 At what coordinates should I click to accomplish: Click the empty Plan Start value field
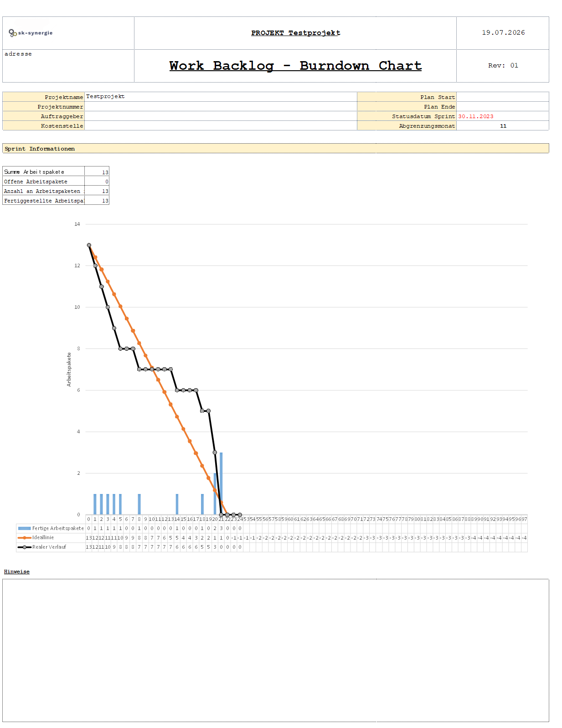503,97
